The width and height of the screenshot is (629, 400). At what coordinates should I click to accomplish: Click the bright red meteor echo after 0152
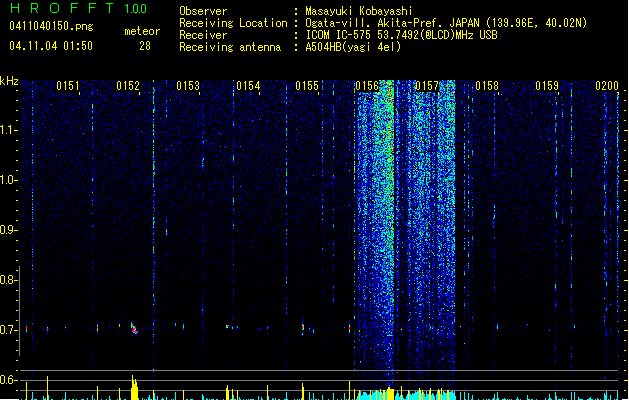(x=134, y=329)
